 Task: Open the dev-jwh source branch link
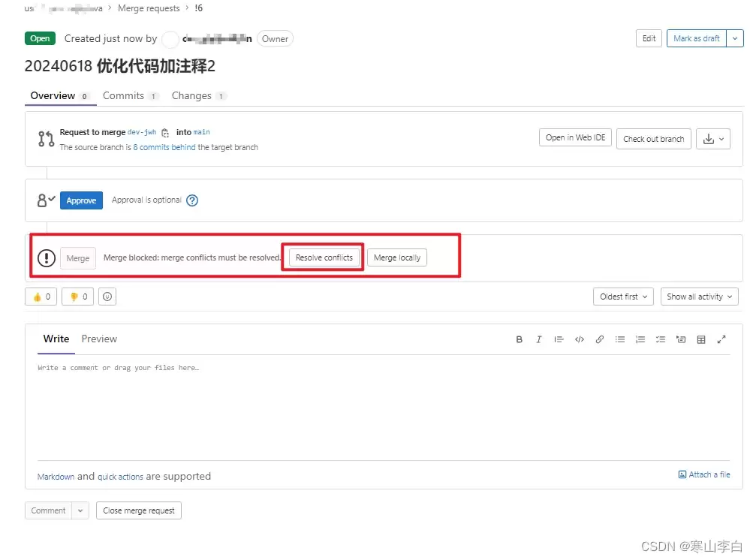coord(142,132)
